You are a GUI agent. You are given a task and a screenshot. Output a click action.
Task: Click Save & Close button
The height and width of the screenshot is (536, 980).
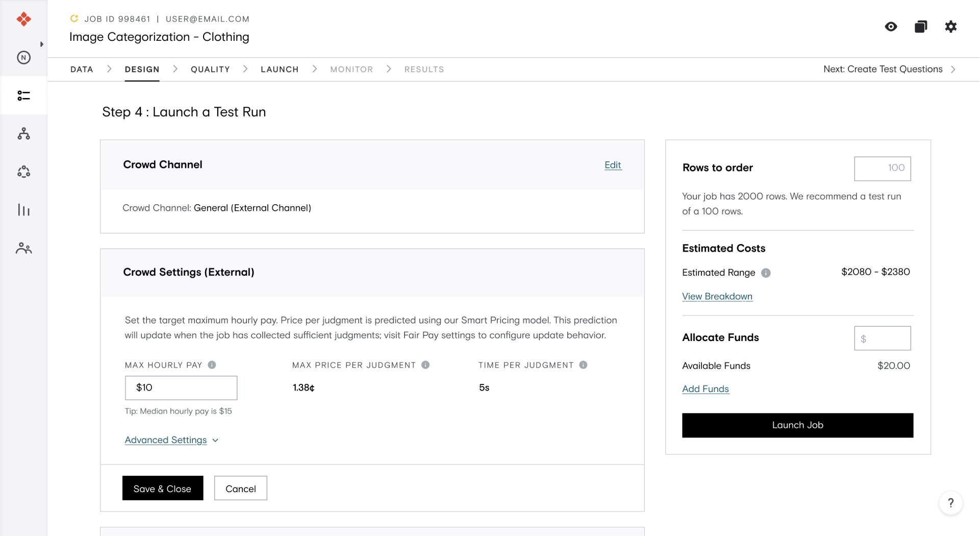point(163,489)
